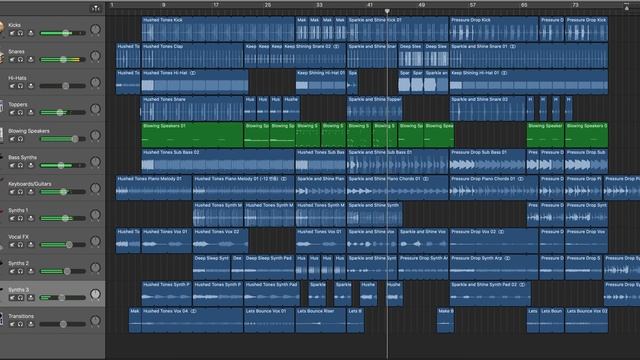Select the Pressure Drop Kick region after bar 57
This screenshot has height=360, width=640.
[494, 29]
